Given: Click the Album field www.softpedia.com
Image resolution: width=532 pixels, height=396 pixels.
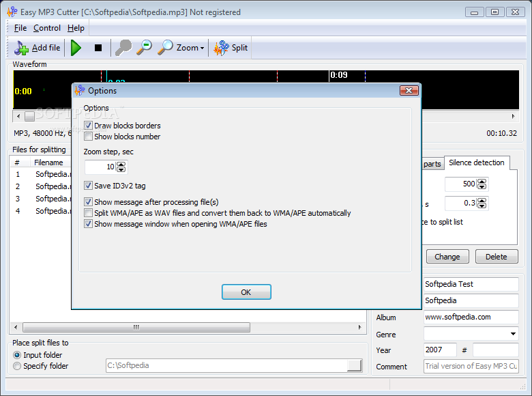Looking at the screenshot, I should [471, 317].
